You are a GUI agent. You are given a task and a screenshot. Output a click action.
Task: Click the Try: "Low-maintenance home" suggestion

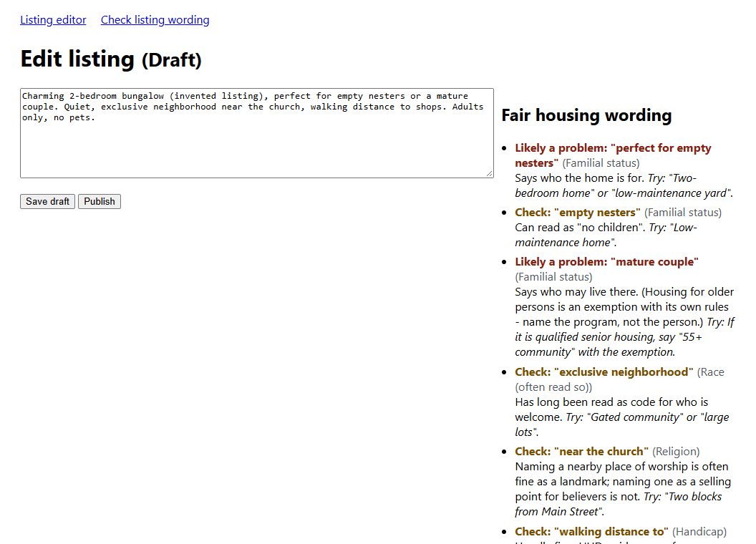[606, 235]
